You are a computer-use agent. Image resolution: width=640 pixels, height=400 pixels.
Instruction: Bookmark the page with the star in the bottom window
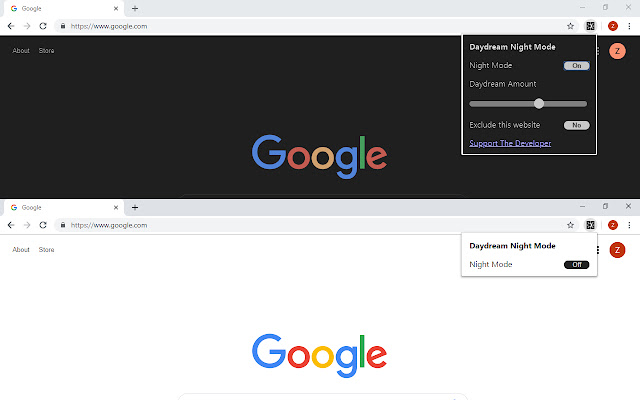click(x=570, y=225)
